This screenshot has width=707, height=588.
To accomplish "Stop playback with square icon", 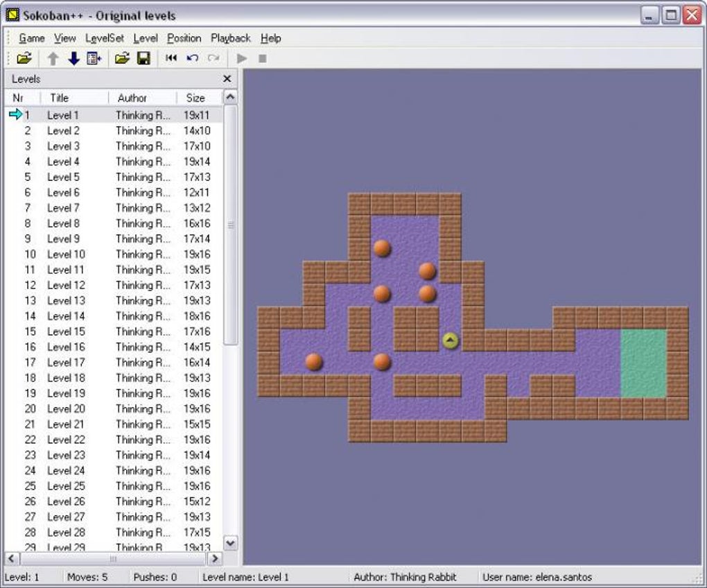I will pyautogui.click(x=263, y=59).
